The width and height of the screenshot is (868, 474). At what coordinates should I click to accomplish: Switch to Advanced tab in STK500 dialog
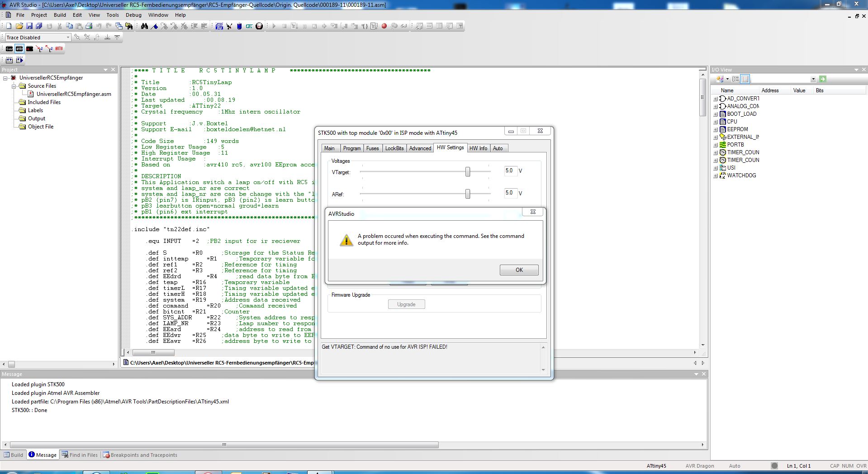(x=420, y=148)
